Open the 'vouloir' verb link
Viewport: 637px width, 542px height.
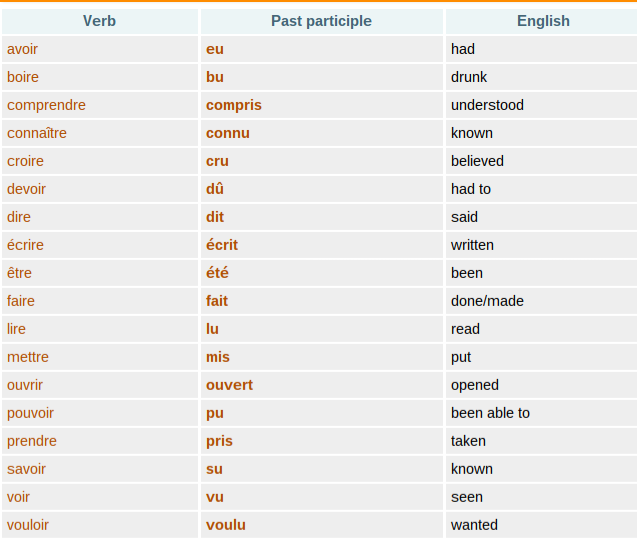point(28,525)
